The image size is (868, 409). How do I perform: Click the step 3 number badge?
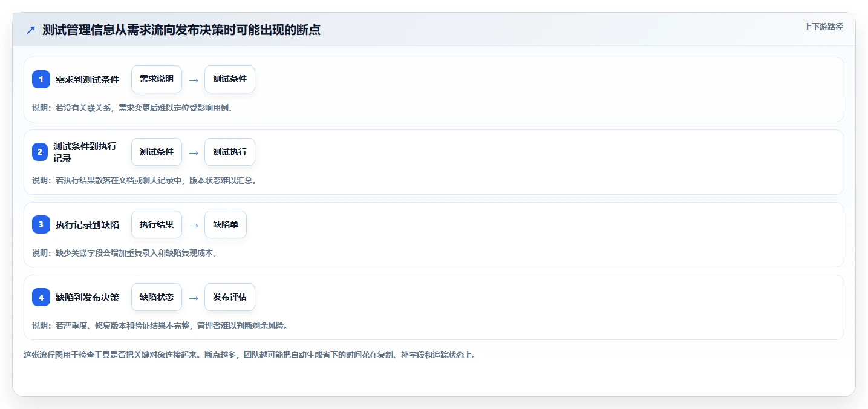pyautogui.click(x=41, y=224)
